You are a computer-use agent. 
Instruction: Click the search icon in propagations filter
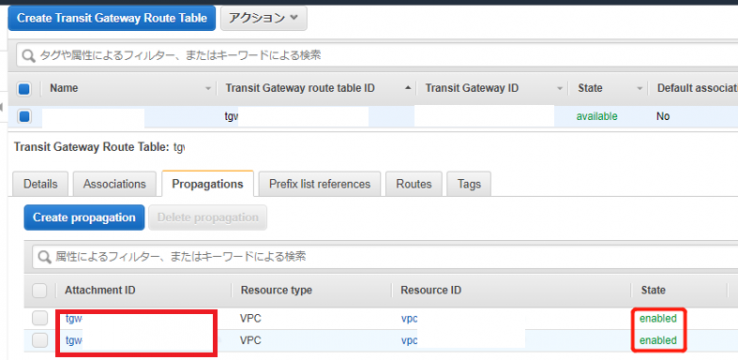44,256
